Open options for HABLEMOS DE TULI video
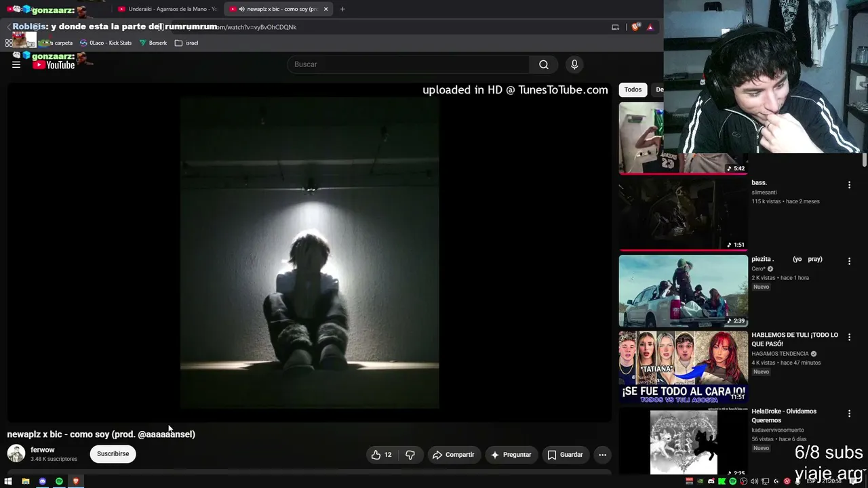This screenshot has width=868, height=488. pyautogui.click(x=849, y=338)
